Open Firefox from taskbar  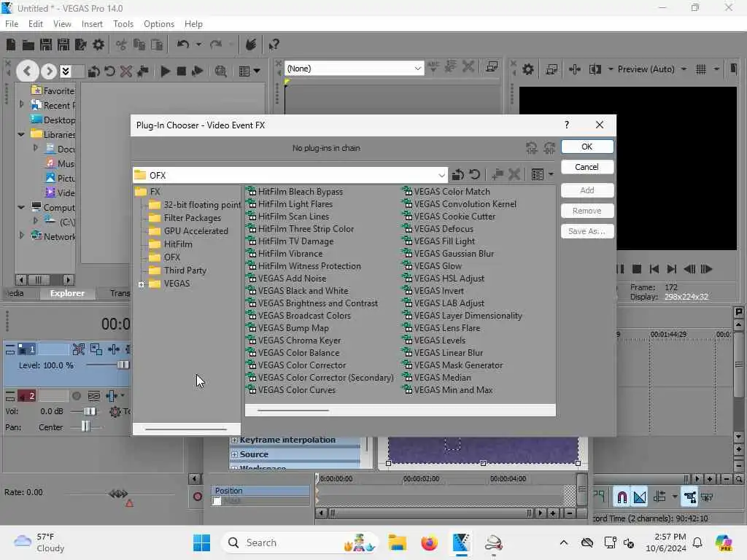(429, 542)
